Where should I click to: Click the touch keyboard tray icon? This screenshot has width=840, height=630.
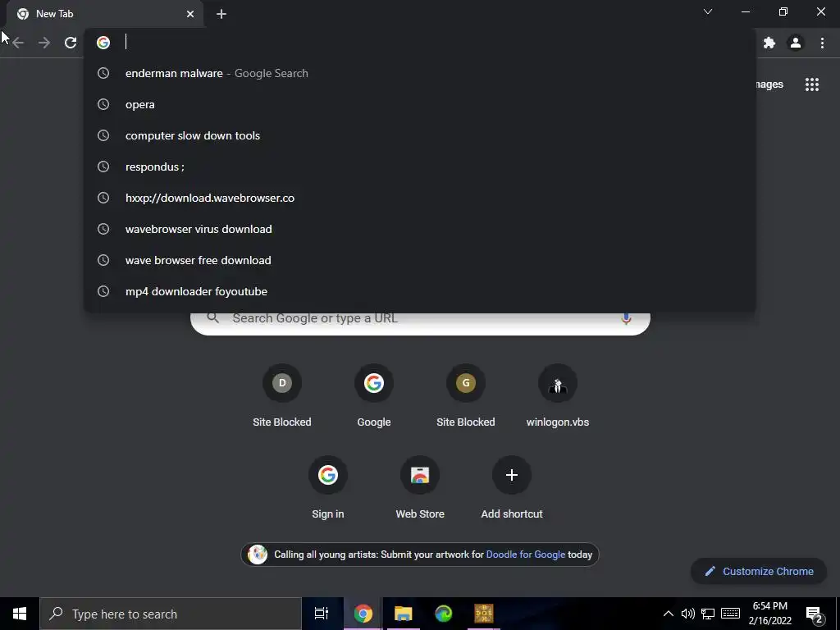tap(730, 614)
